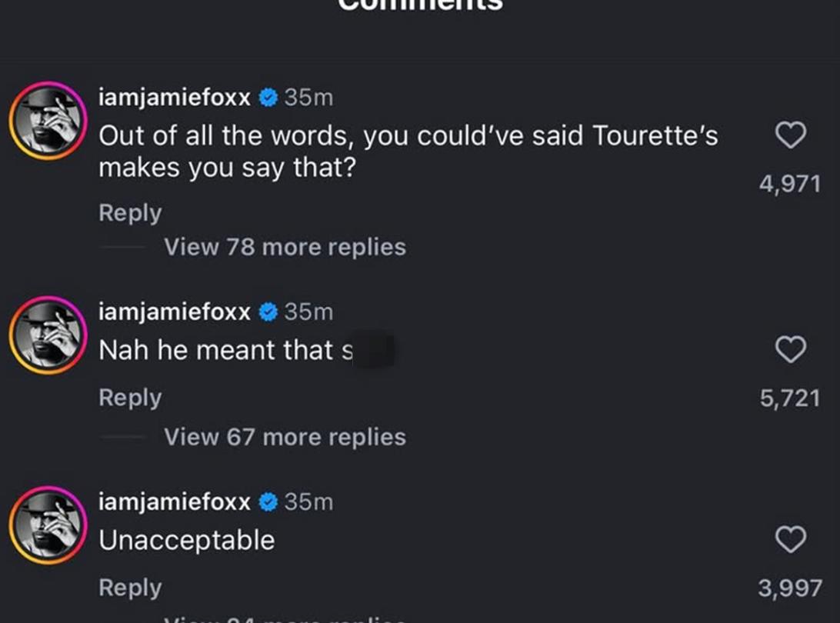View the 3,997 likes count

point(790,588)
